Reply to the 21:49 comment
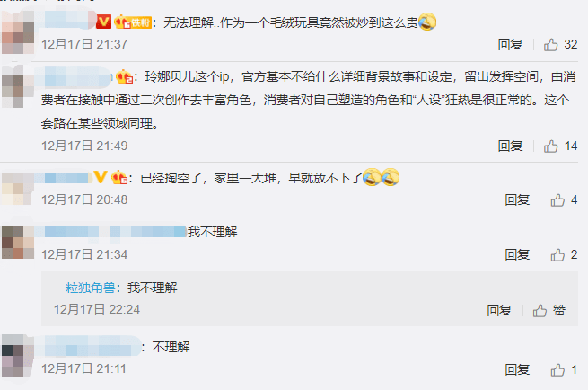Screen dimensions: 588x390 [510, 146]
